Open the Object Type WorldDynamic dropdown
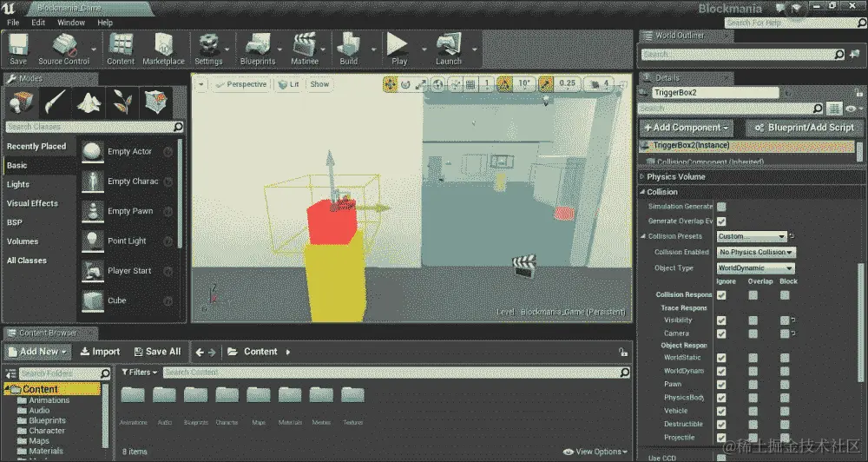This screenshot has height=462, width=868. (x=756, y=268)
